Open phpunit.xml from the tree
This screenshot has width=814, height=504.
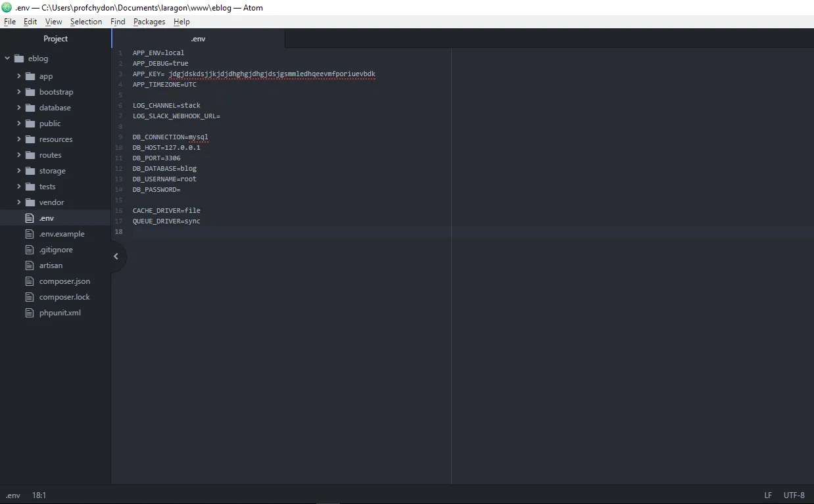60,313
